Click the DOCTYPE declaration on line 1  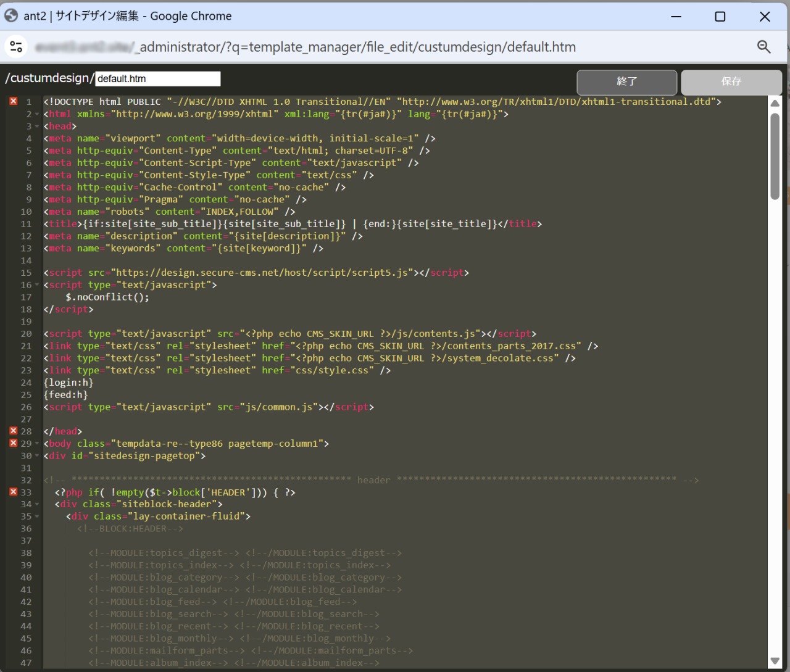point(382,102)
